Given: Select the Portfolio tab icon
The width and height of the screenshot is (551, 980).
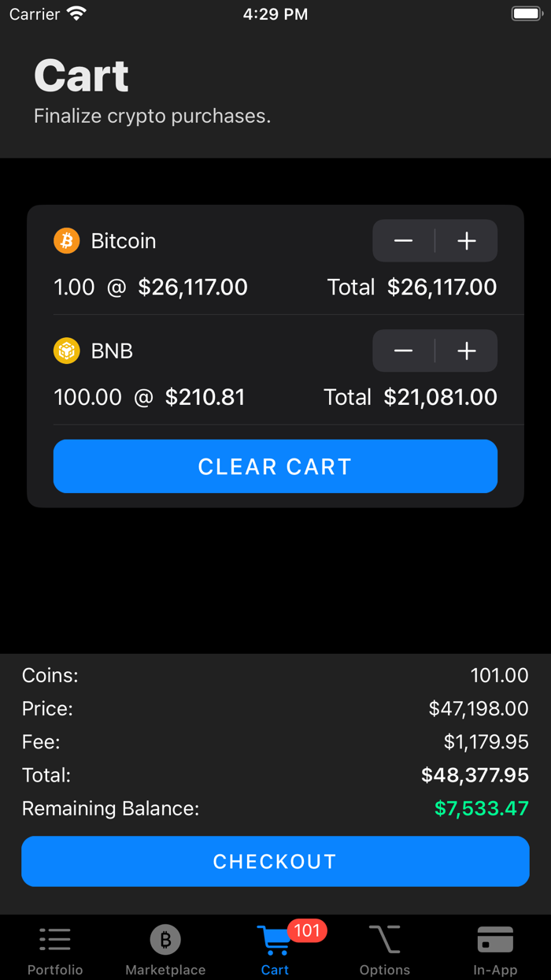Looking at the screenshot, I should tap(54, 938).
